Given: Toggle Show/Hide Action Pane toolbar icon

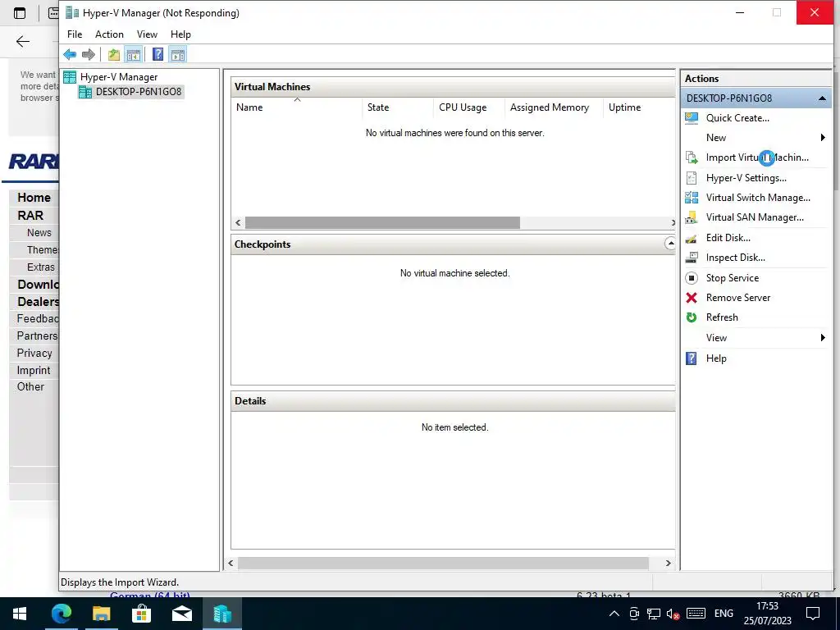Looking at the screenshot, I should click(178, 54).
